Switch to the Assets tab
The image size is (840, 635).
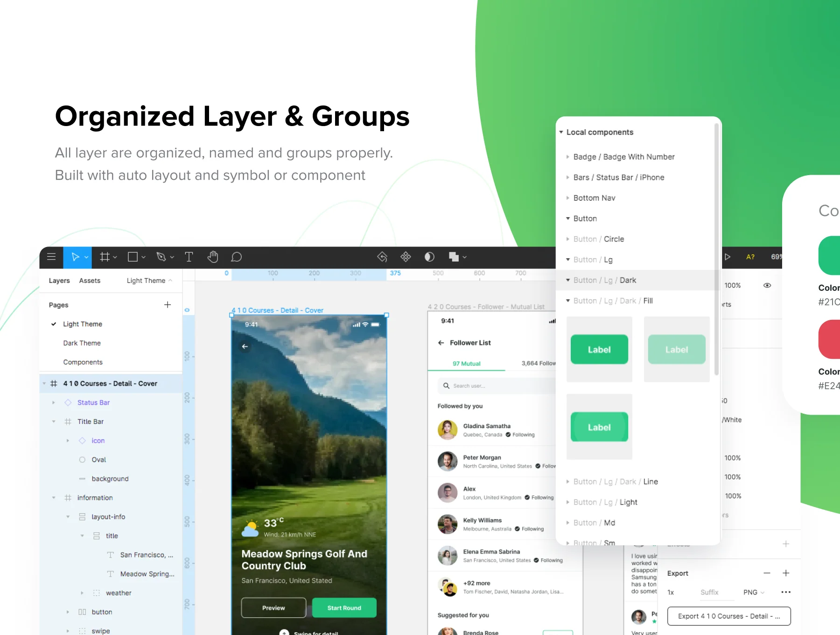tap(90, 281)
